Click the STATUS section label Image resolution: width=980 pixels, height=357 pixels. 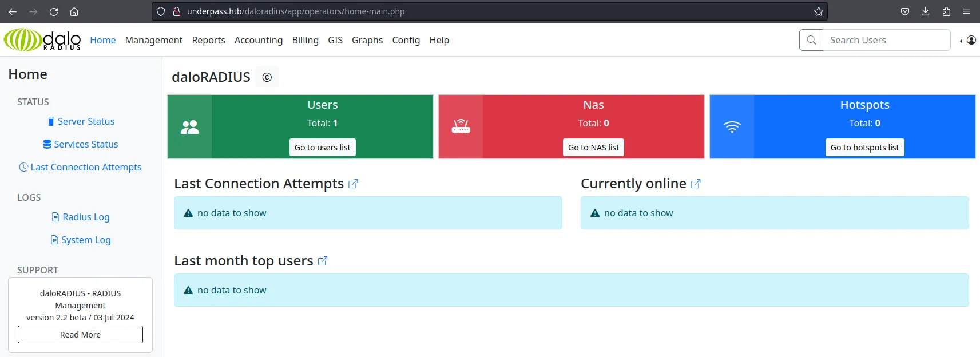pos(33,102)
